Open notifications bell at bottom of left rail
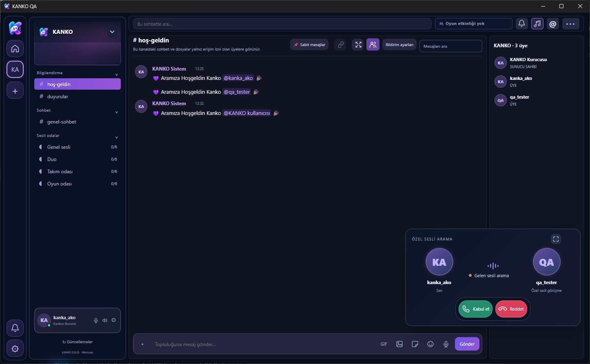 (15, 328)
